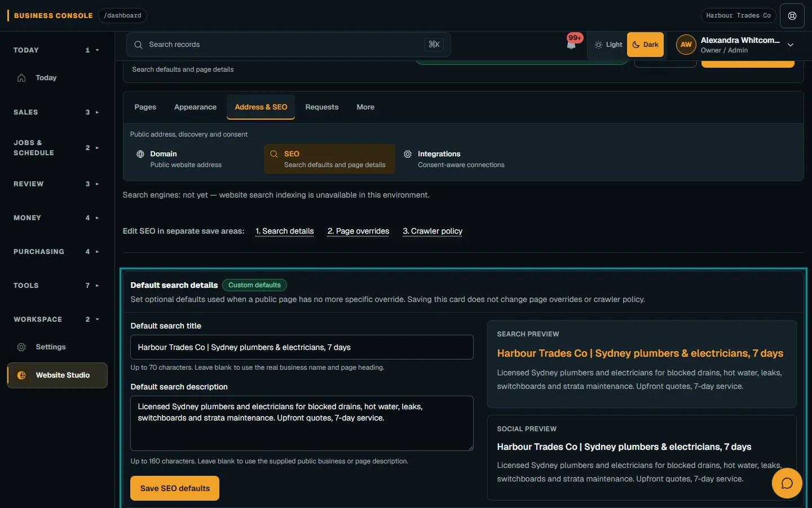Open the notifications bell with 99+ badge

point(572,44)
